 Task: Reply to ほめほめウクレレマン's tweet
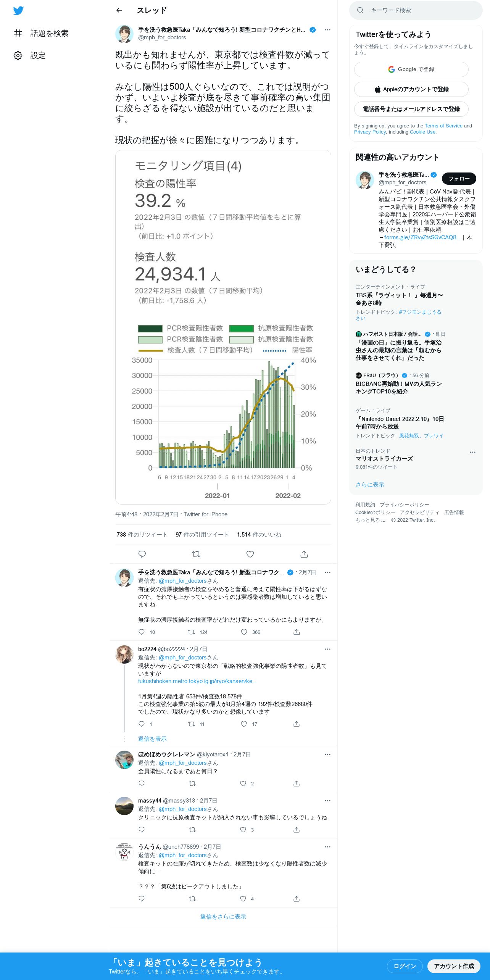pyautogui.click(x=142, y=783)
